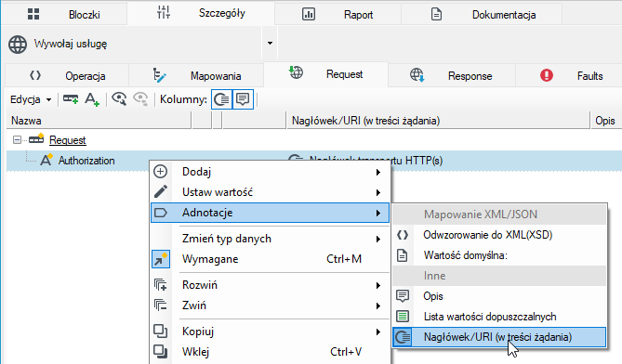This screenshot has width=622, height=364.
Task: Open the Edycja dropdown menu
Action: pos(31,99)
